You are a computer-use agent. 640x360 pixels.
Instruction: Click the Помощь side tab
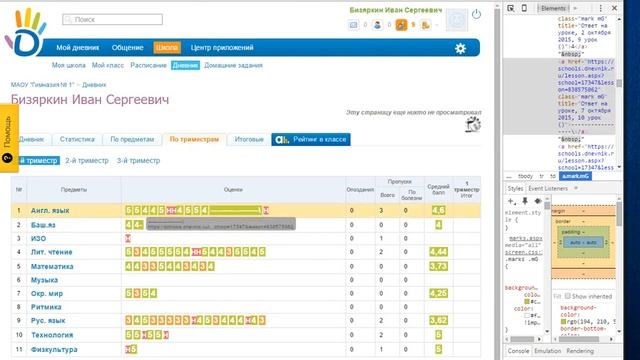9,138
